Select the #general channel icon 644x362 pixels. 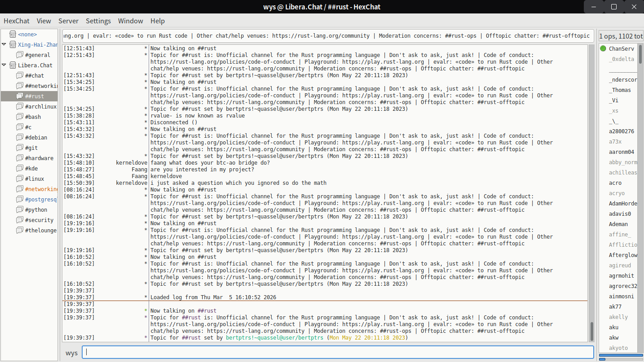20,55
